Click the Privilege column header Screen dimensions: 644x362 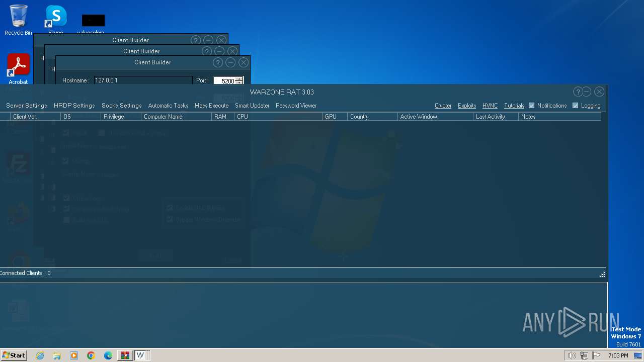(x=121, y=117)
